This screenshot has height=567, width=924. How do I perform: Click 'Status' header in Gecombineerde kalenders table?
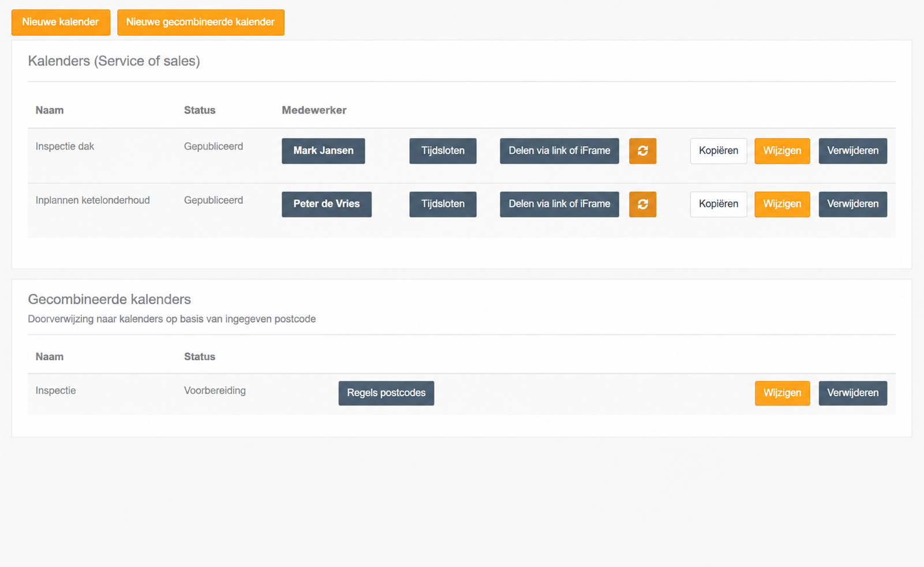(200, 357)
